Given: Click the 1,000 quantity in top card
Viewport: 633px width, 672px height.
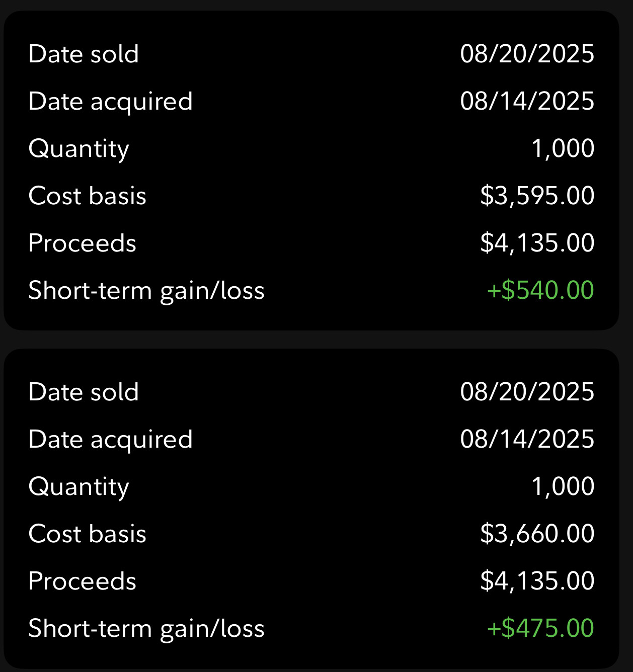Looking at the screenshot, I should click(x=563, y=148).
